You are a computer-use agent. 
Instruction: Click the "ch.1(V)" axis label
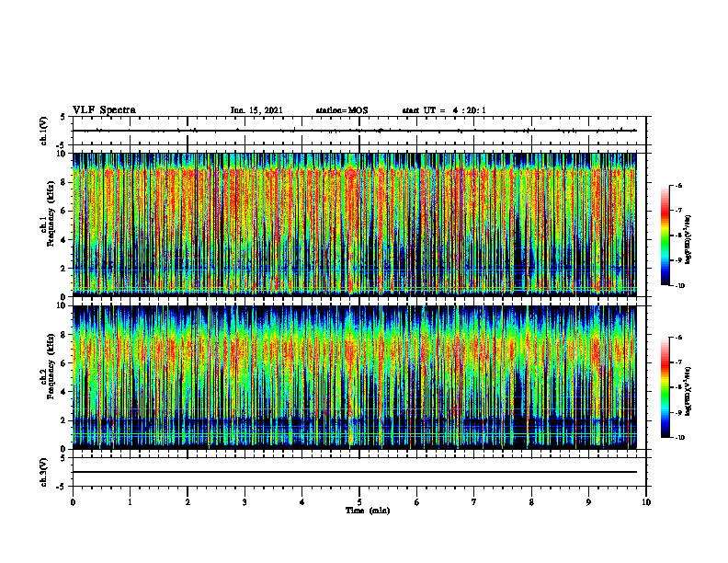(44, 131)
